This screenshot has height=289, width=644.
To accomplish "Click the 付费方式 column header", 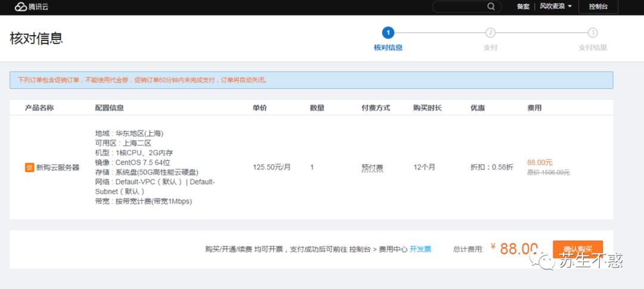I will click(376, 108).
